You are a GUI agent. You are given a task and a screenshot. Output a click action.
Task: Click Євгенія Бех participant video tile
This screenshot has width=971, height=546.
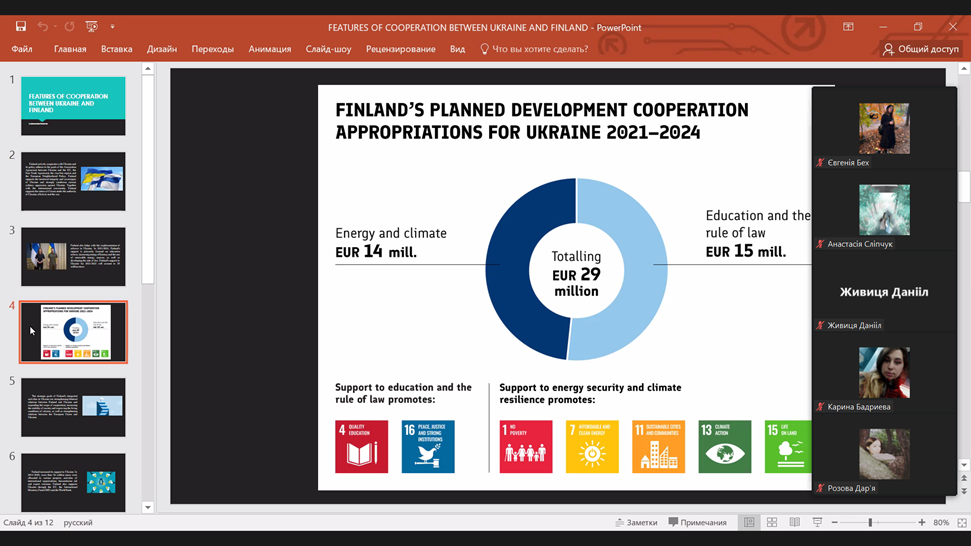pyautogui.click(x=884, y=129)
